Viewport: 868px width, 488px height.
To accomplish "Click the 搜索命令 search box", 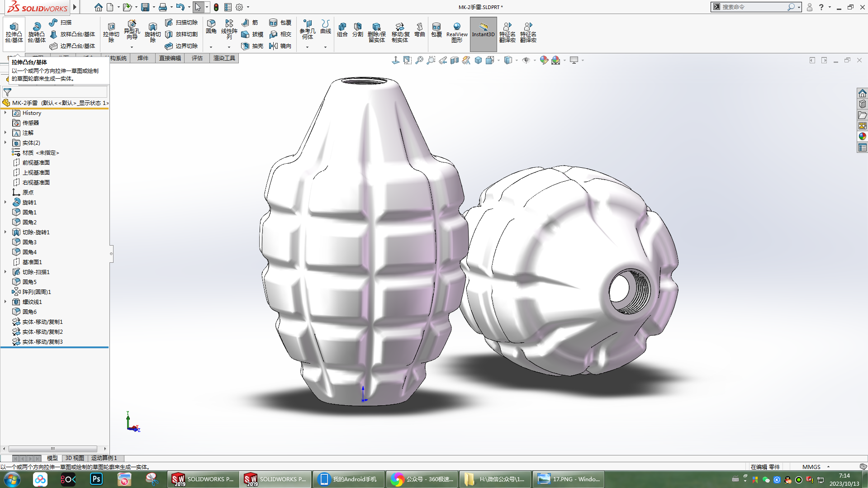I will click(x=753, y=7).
